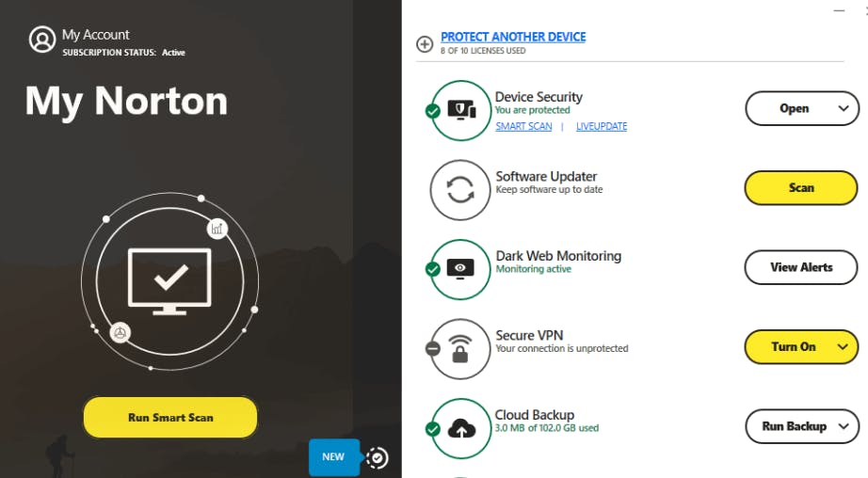868x478 pixels.
Task: Click the Dark Web Monitoring green check badge
Action: (x=433, y=269)
